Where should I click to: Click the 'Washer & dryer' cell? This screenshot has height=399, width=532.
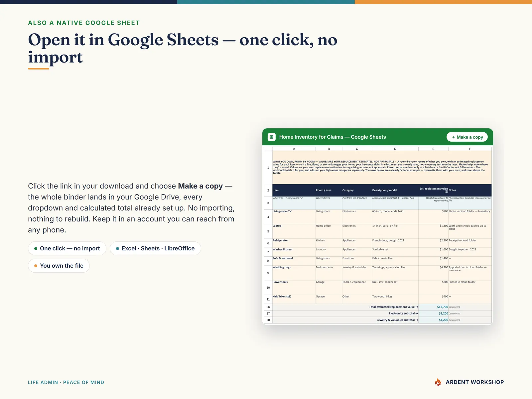[x=294, y=252]
